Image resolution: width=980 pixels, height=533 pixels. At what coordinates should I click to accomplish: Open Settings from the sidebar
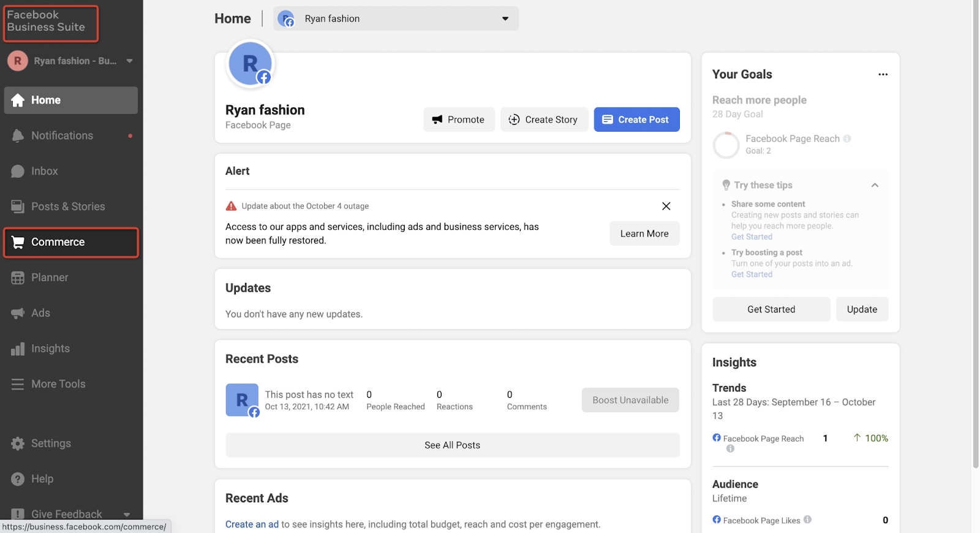click(x=71, y=444)
